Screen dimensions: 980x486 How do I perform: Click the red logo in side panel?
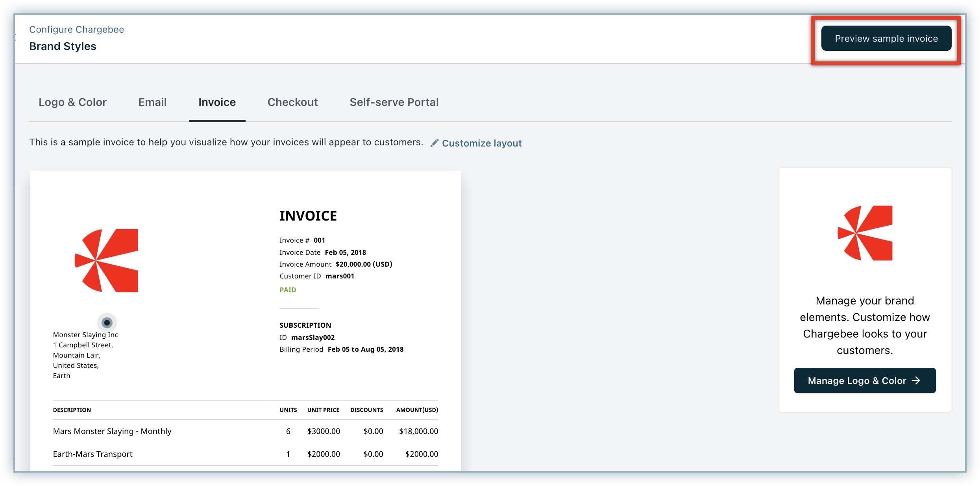click(865, 233)
